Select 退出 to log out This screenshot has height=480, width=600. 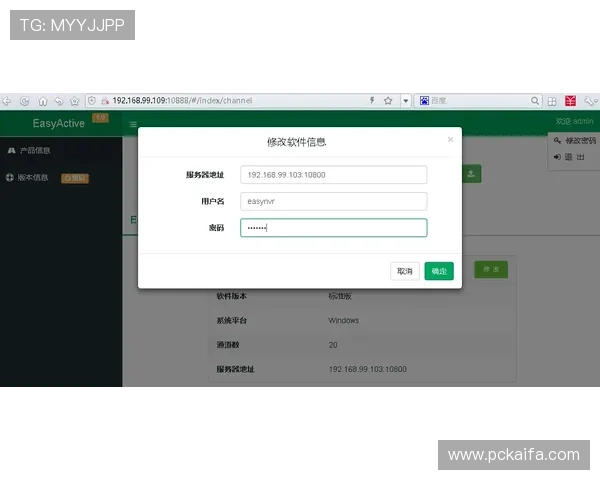click(569, 157)
